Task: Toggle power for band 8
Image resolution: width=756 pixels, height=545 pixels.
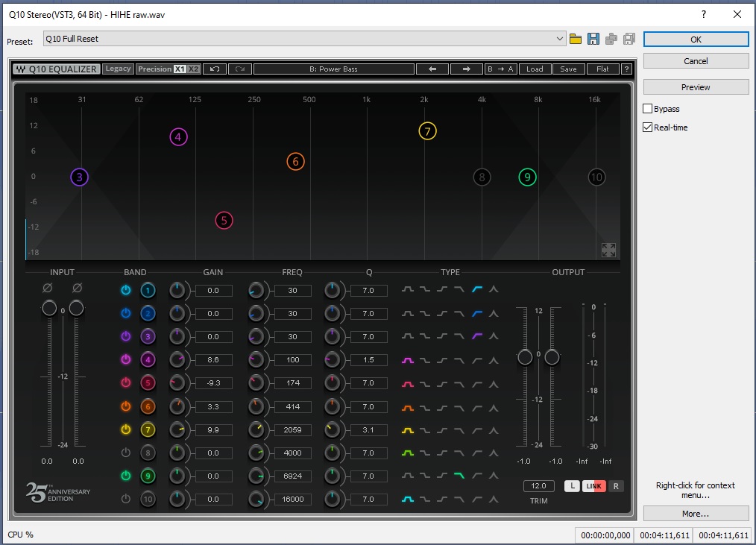Action: (x=126, y=453)
